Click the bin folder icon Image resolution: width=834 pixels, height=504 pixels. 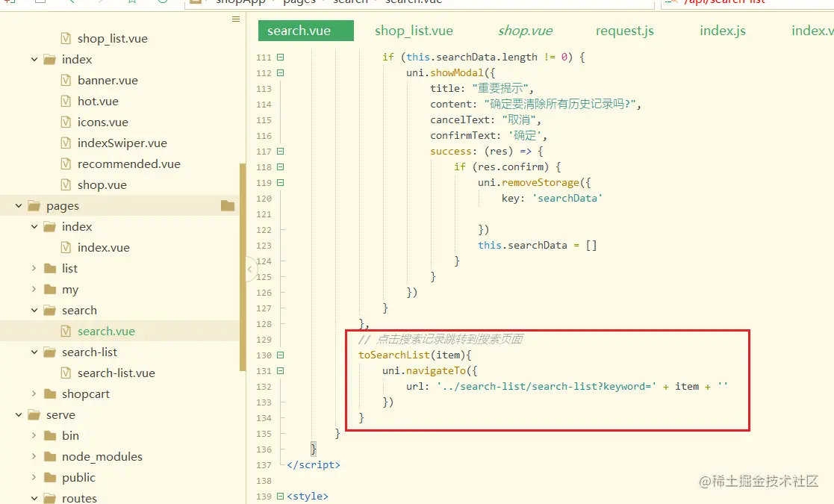coord(50,436)
